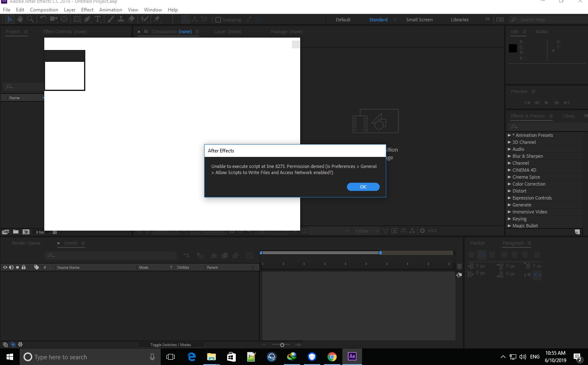
Task: Select the Unified Camera tool
Action: (54, 19)
